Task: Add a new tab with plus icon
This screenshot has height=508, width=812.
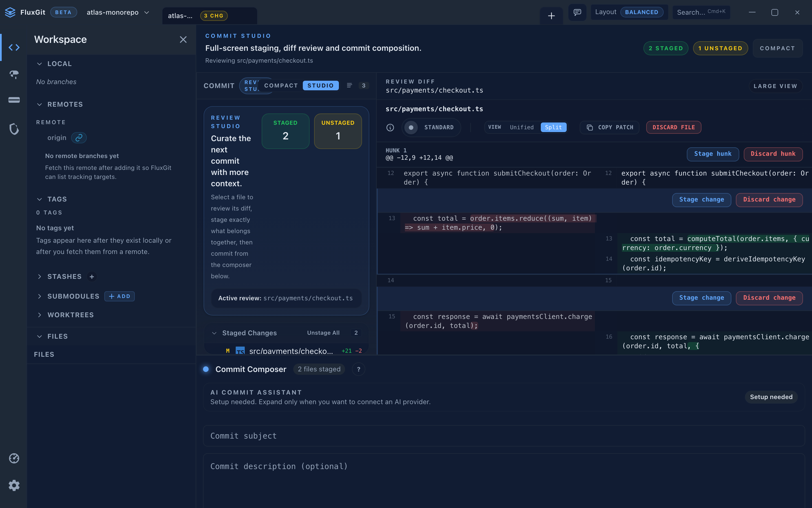Action: (x=551, y=16)
